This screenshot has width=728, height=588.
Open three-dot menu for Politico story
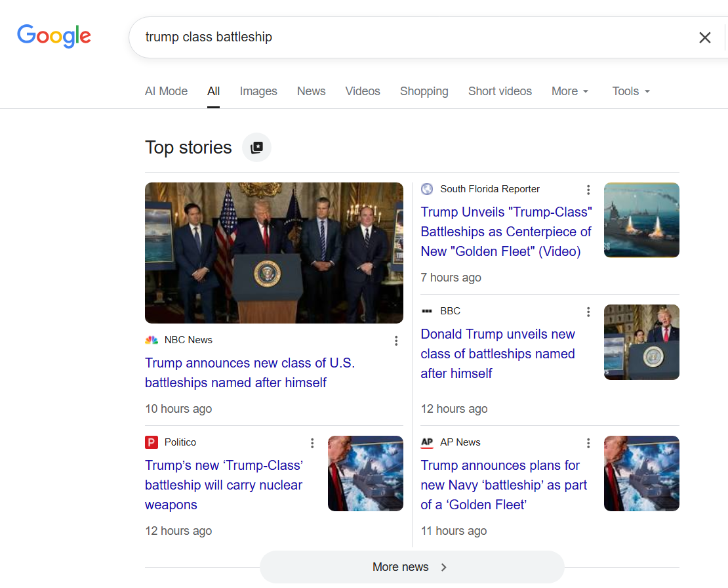click(x=312, y=443)
